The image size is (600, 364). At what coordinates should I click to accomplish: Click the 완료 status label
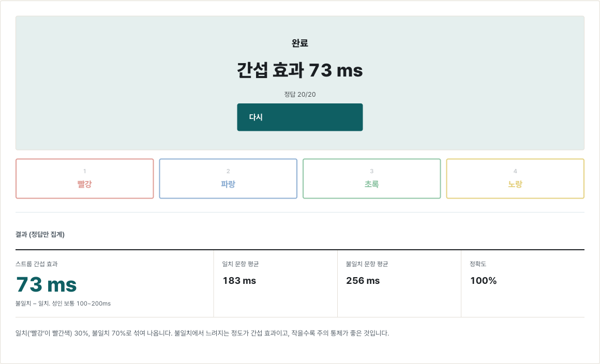[x=299, y=43]
